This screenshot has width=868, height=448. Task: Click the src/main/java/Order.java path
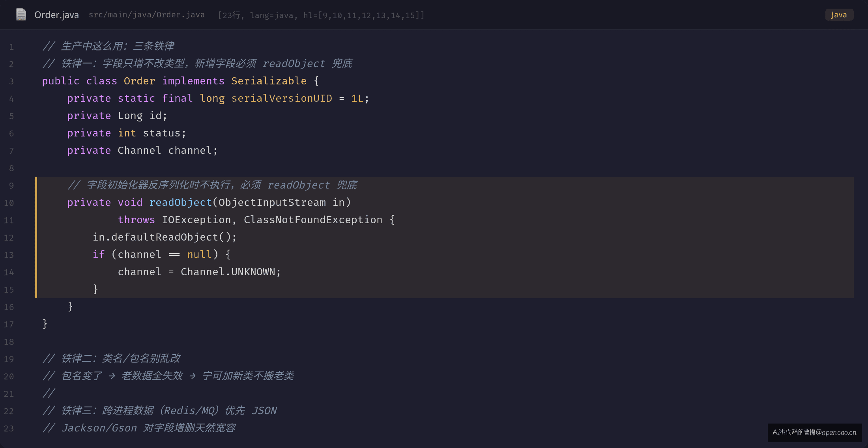click(x=146, y=15)
